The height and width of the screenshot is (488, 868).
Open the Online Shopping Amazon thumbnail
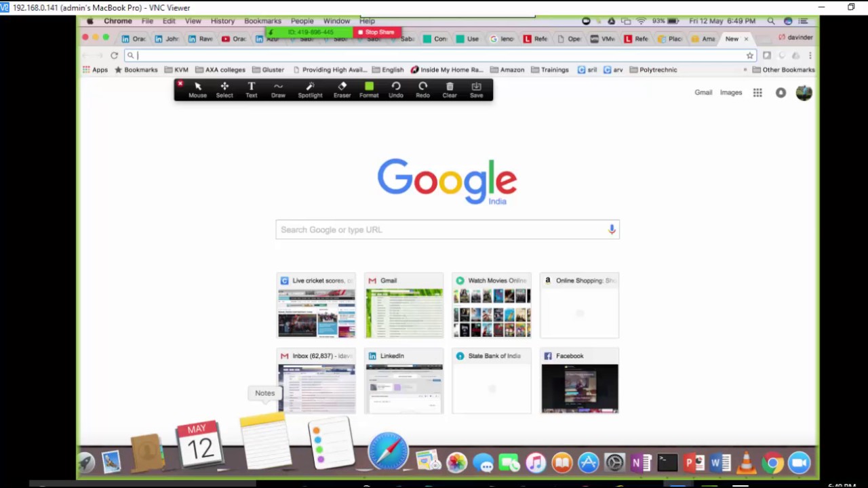[580, 306]
